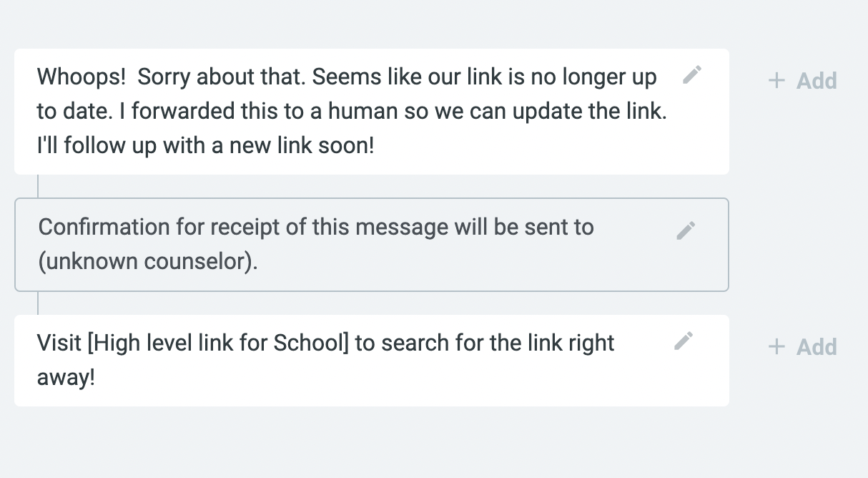This screenshot has width=868, height=478.
Task: Click Add label next to Whoops message
Action: point(817,80)
